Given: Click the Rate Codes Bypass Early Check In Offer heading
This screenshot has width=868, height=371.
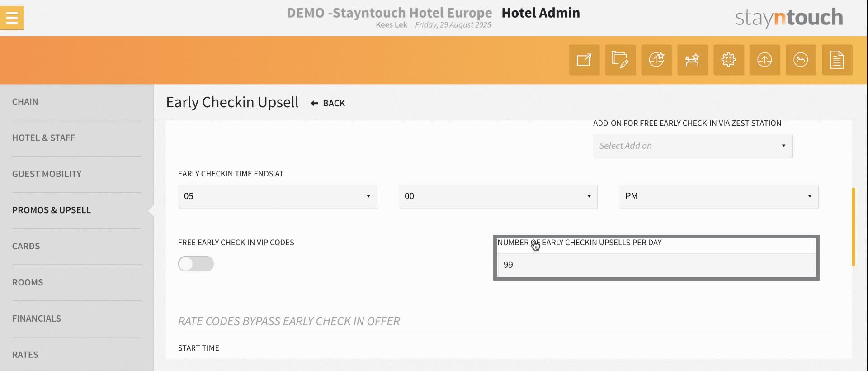Looking at the screenshot, I should [x=289, y=321].
